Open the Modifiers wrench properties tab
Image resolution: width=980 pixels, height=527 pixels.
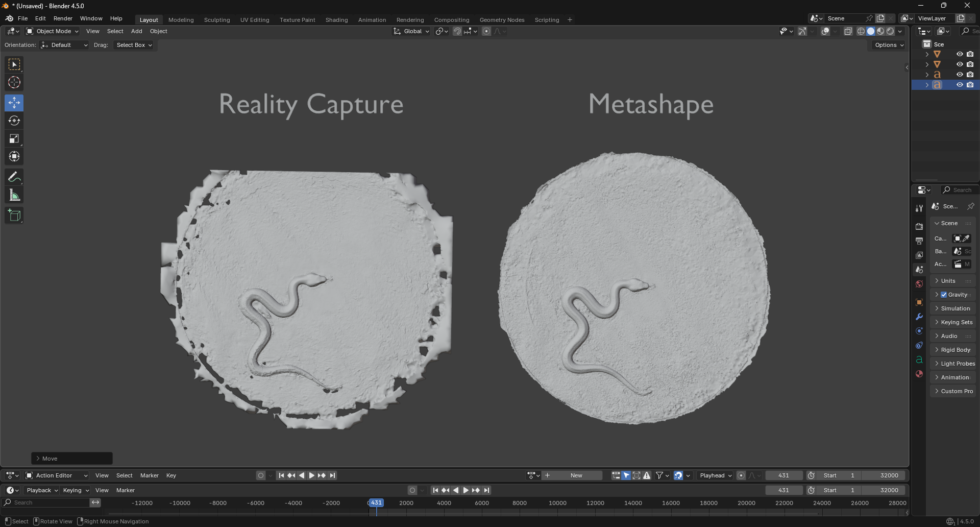tap(919, 317)
